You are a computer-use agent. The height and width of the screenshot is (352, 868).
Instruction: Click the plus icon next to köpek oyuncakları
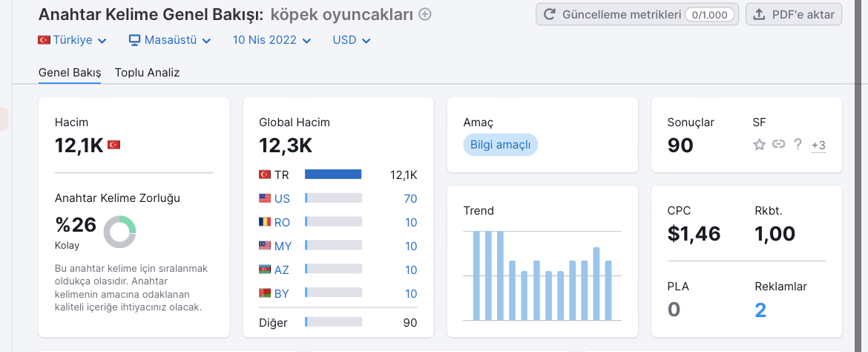click(425, 14)
